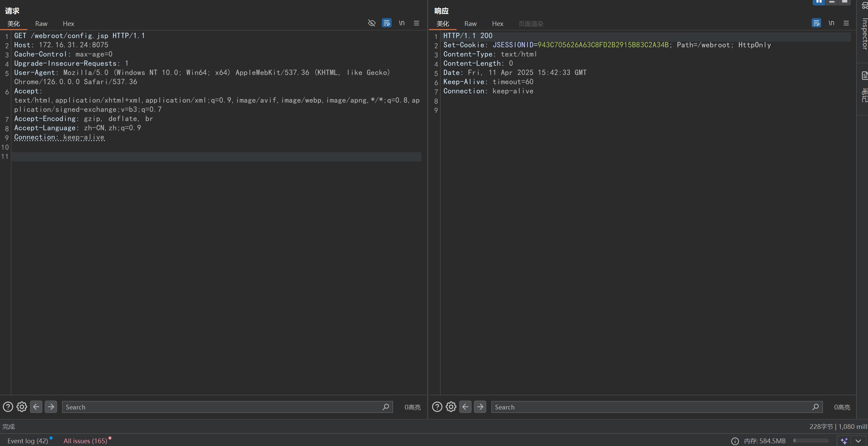Image resolution: width=868 pixels, height=446 pixels.
Task: Open the response panel hamburger menu
Action: pyautogui.click(x=846, y=23)
